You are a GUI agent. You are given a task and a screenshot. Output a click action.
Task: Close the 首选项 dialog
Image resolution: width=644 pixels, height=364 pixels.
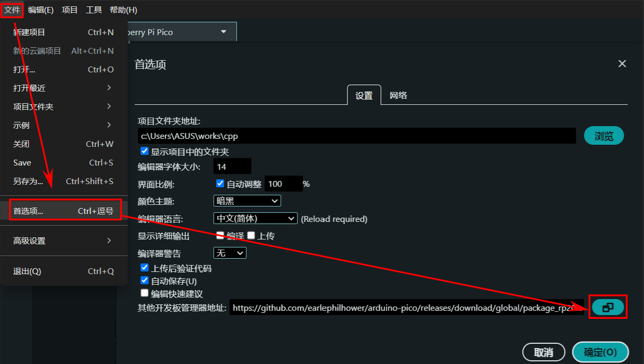coord(622,64)
